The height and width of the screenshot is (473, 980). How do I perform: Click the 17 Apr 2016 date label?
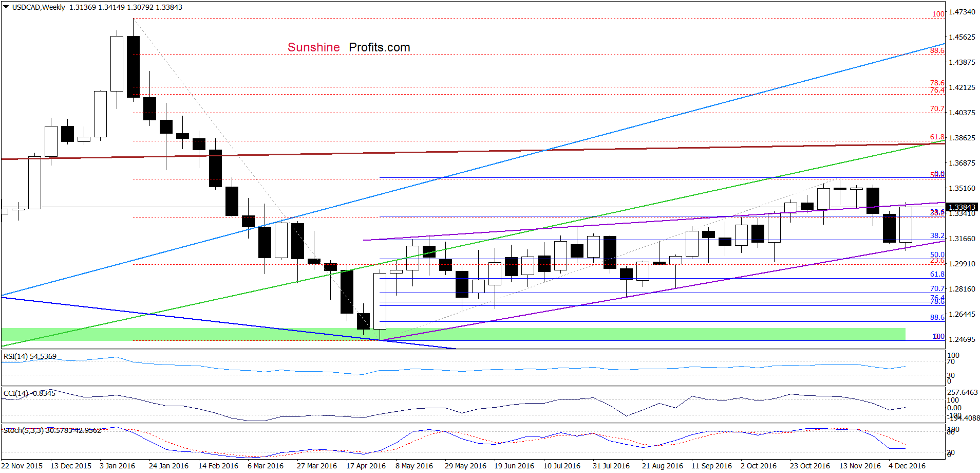coord(366,466)
